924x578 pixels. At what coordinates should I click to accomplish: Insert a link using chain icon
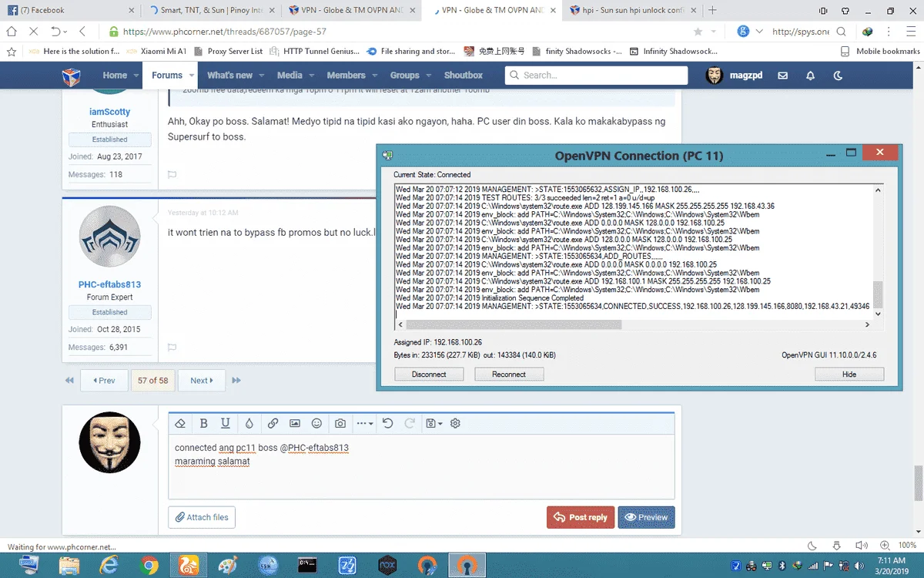click(x=273, y=423)
